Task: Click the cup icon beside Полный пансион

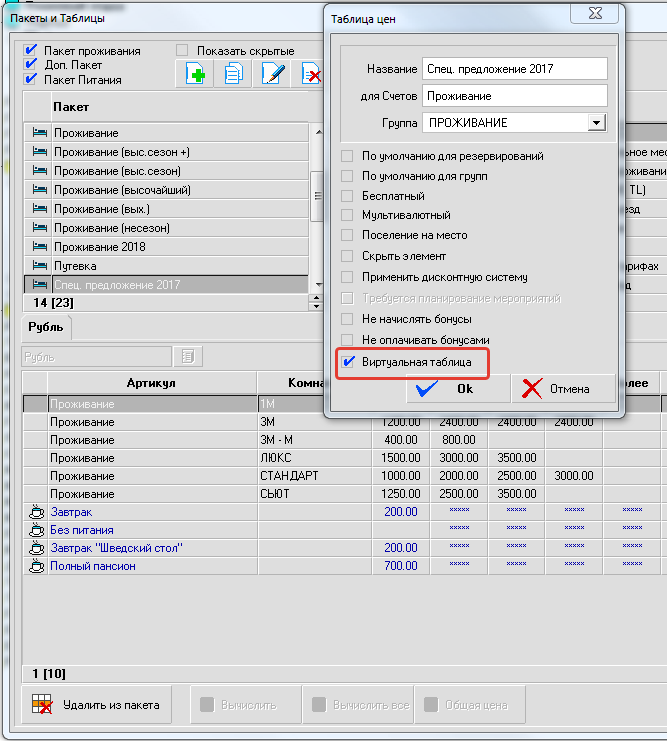Action: 38,567
